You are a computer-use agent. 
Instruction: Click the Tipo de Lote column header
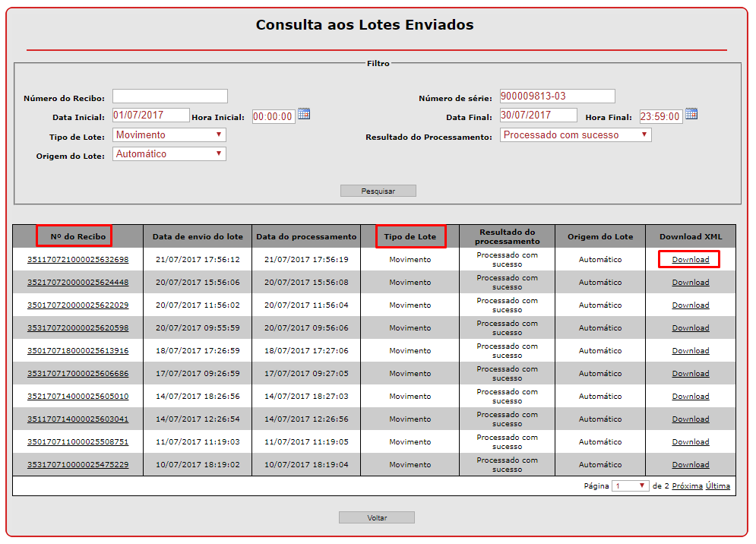pos(410,237)
